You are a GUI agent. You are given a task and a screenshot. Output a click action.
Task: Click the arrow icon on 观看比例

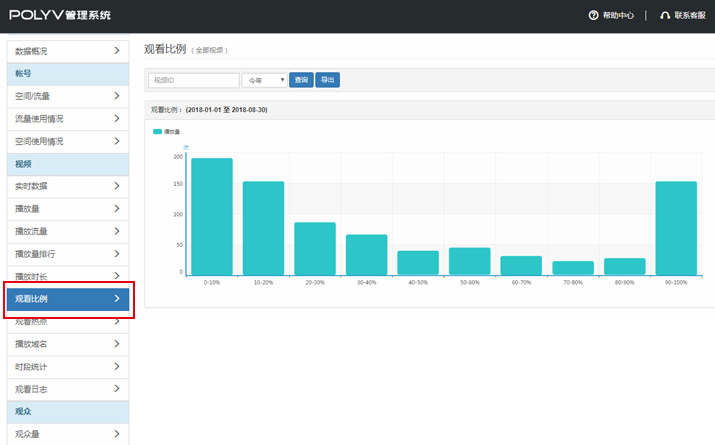[x=117, y=299]
